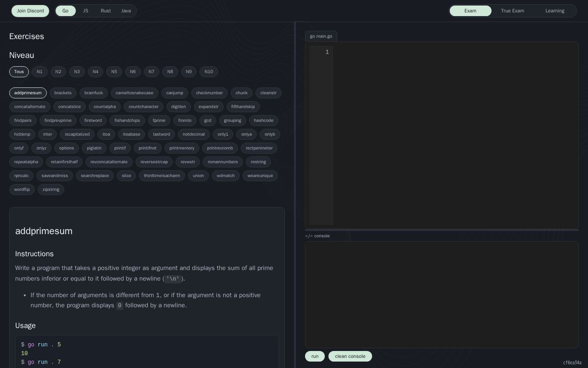
Task: Switch language to JS
Action: tap(85, 11)
